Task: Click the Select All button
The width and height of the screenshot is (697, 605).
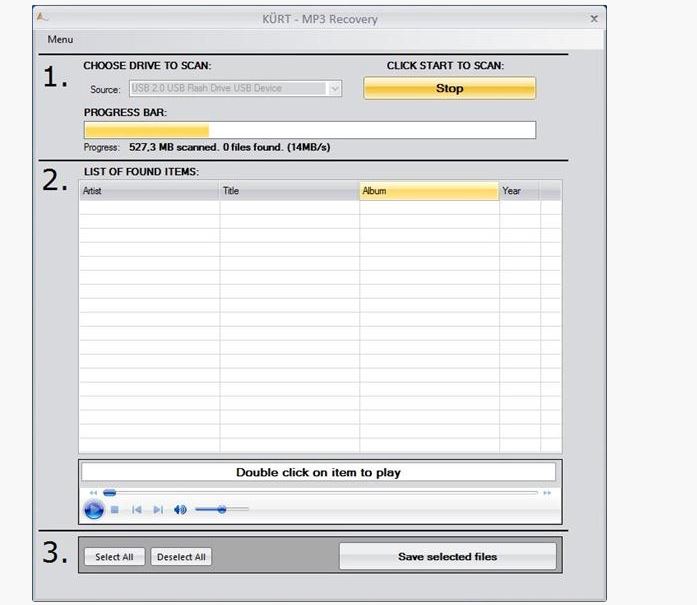Action: pyautogui.click(x=114, y=557)
